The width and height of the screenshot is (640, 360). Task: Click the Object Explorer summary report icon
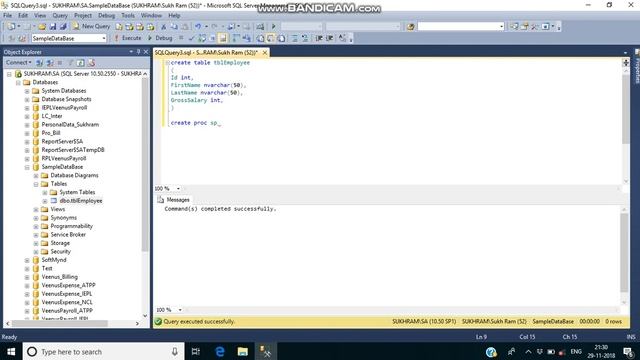pyautogui.click(x=91, y=62)
